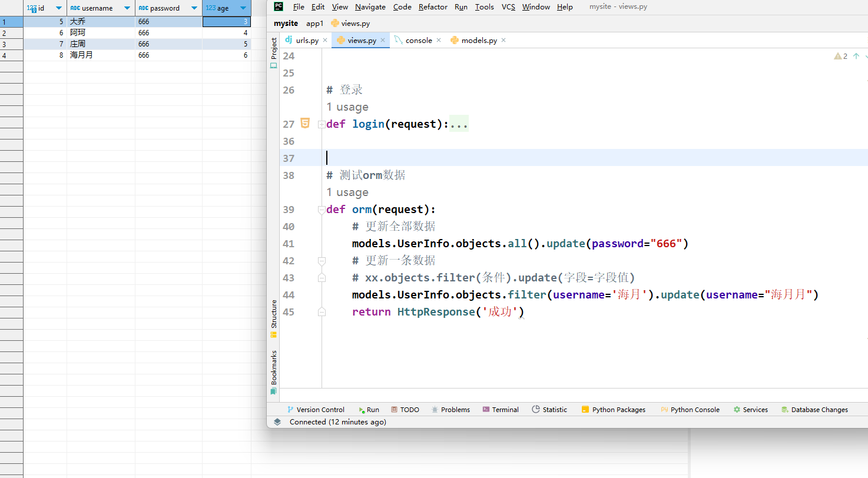
Task: Open the Edit menu
Action: [318, 7]
